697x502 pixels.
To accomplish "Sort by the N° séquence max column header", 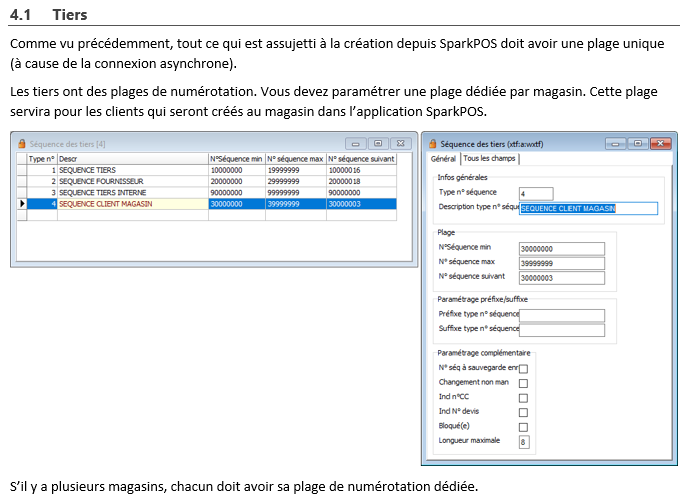I will click(295, 159).
